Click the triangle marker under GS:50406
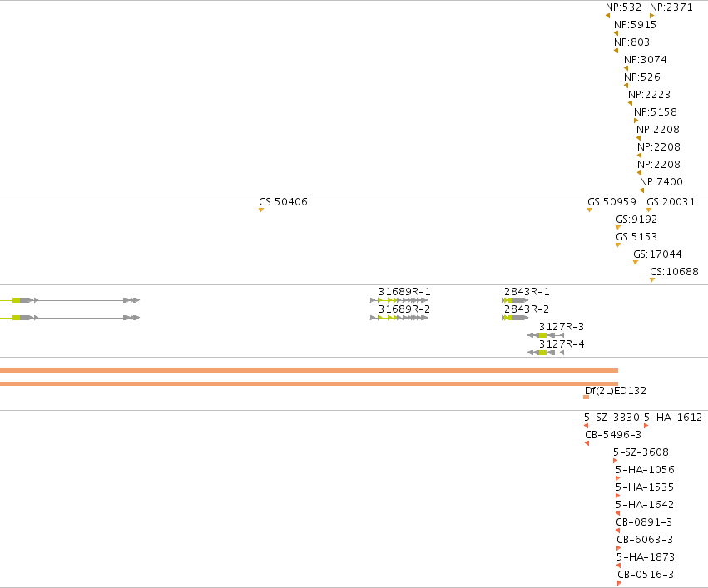The width and height of the screenshot is (708, 588). (261, 210)
